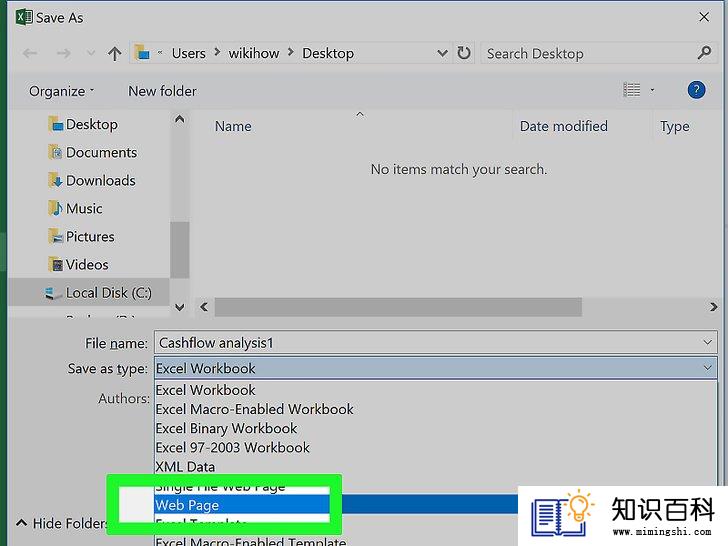Screen dimensions: 728x546
Task: Refresh the Desktop folder view
Action: (464, 53)
